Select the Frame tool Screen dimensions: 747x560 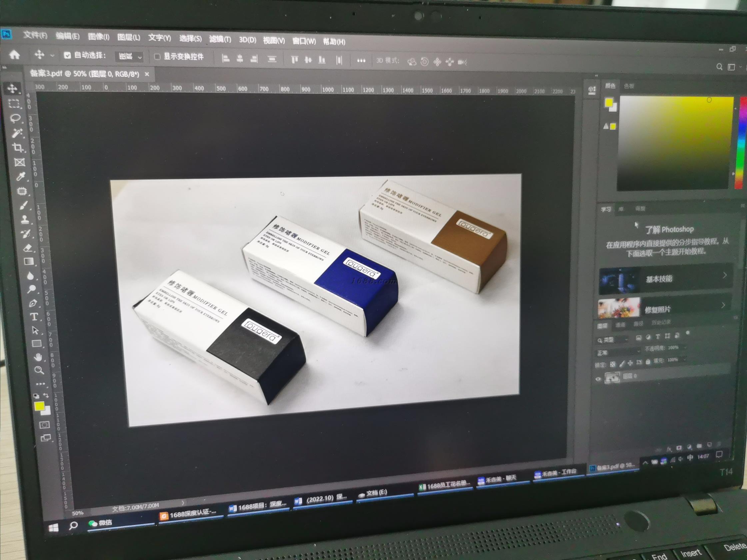[x=20, y=162]
